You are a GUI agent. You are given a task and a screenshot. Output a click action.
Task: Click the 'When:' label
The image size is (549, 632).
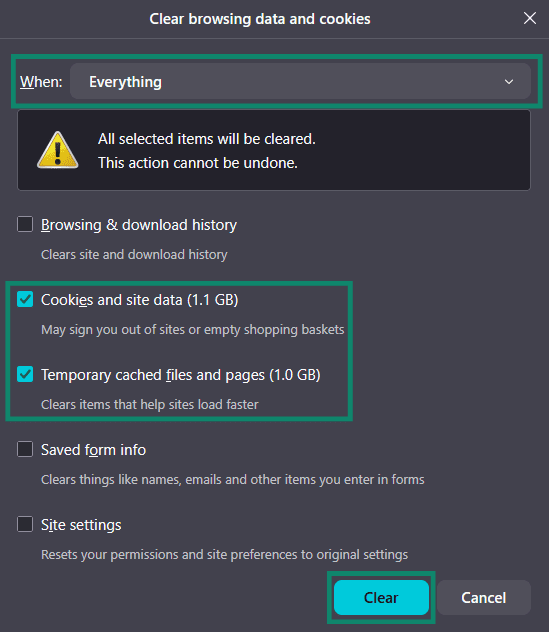click(41, 82)
